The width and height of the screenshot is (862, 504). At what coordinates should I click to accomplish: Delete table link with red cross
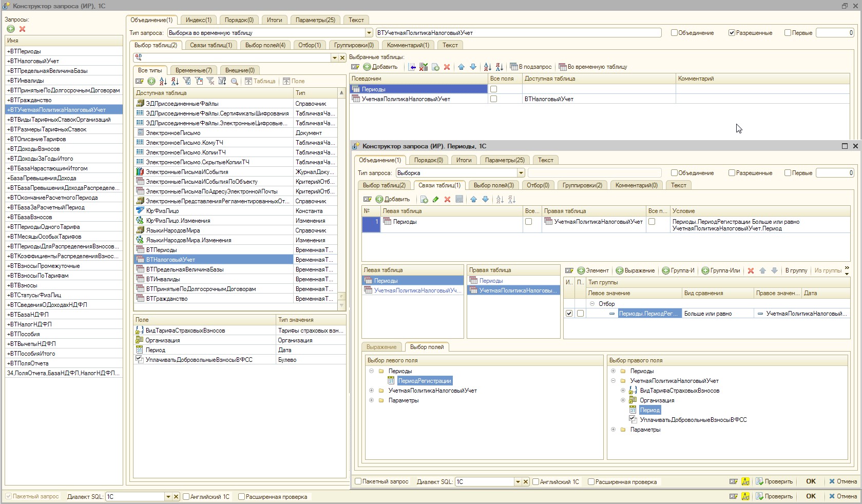click(x=448, y=199)
